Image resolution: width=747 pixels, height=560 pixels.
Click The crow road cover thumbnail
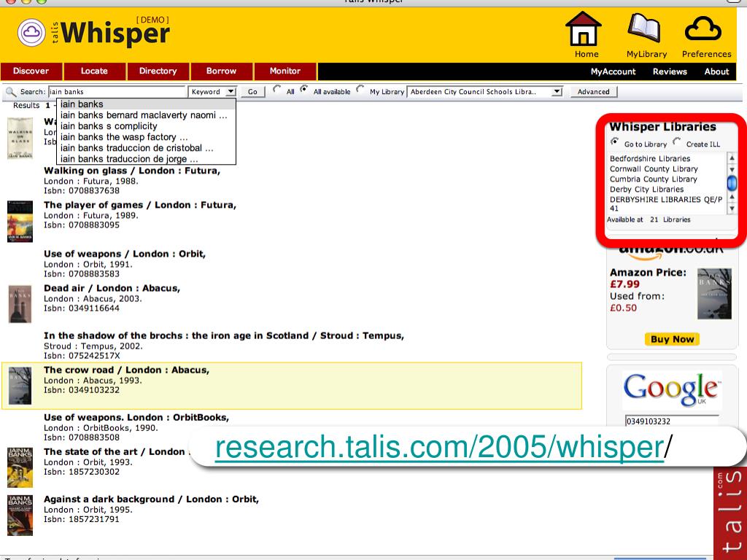pos(20,386)
